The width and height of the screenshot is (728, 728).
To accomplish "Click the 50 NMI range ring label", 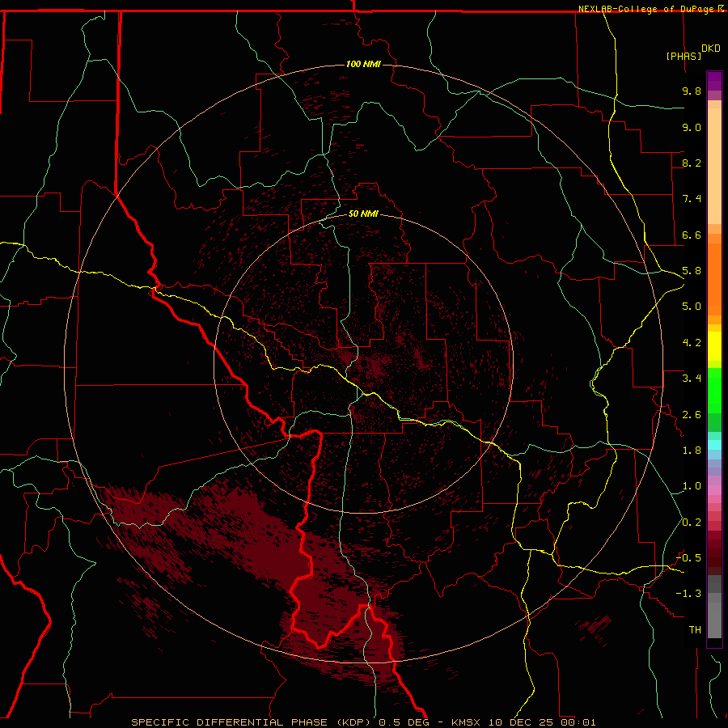I will [363, 214].
